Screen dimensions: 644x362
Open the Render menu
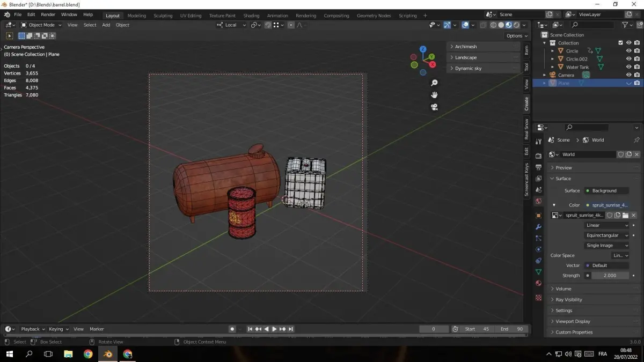click(48, 14)
